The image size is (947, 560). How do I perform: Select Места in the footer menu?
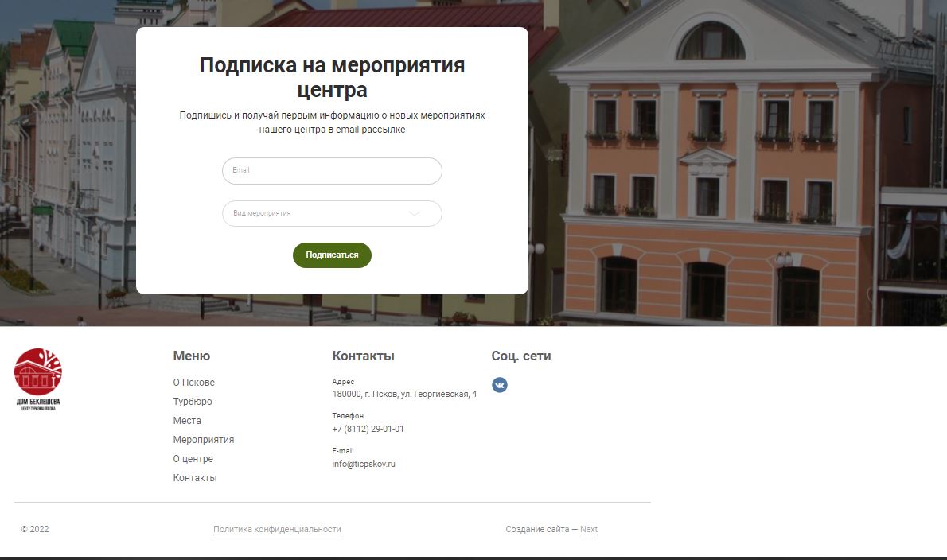[x=187, y=421]
